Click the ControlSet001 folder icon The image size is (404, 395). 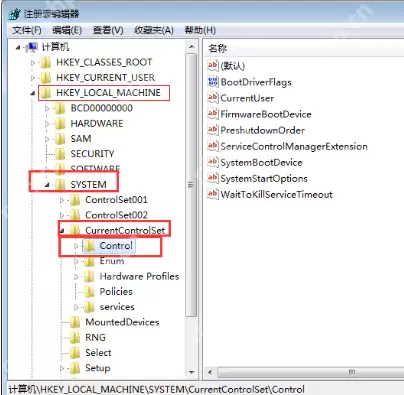click(75, 200)
